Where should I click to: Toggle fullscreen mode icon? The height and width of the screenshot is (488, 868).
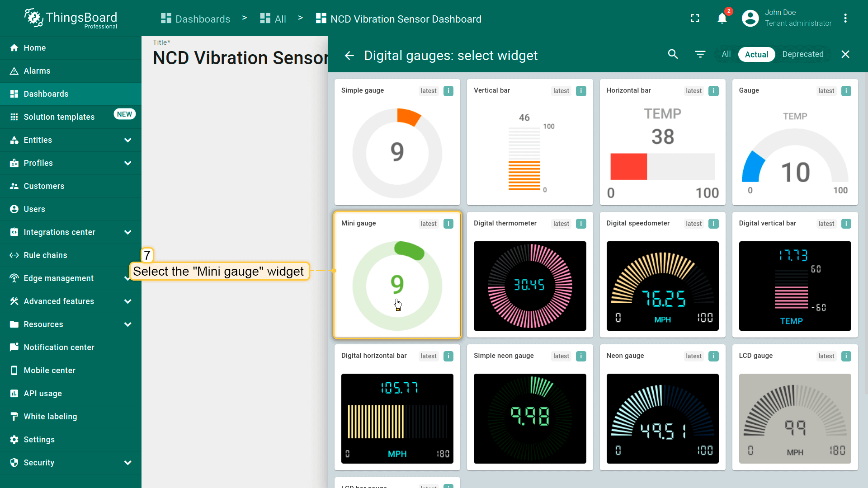coord(695,19)
